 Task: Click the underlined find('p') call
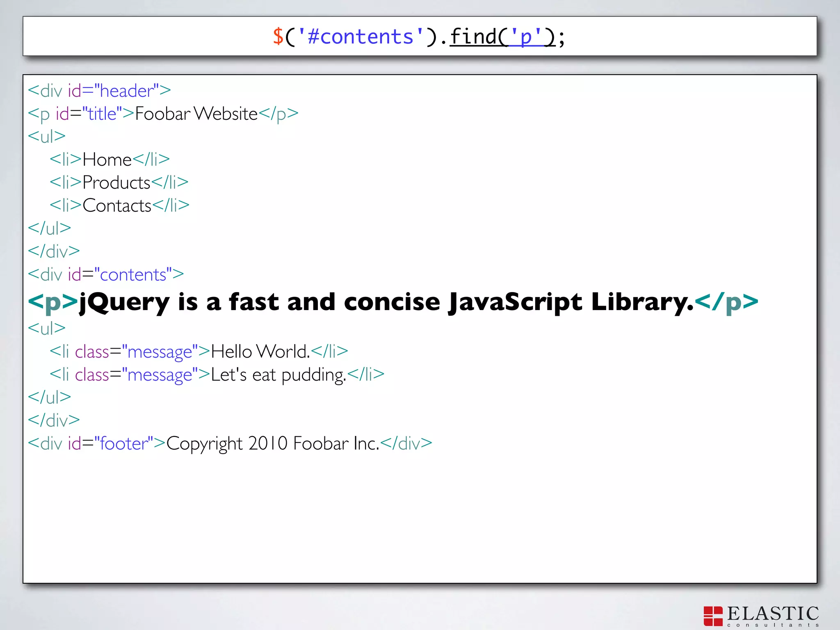503,37
